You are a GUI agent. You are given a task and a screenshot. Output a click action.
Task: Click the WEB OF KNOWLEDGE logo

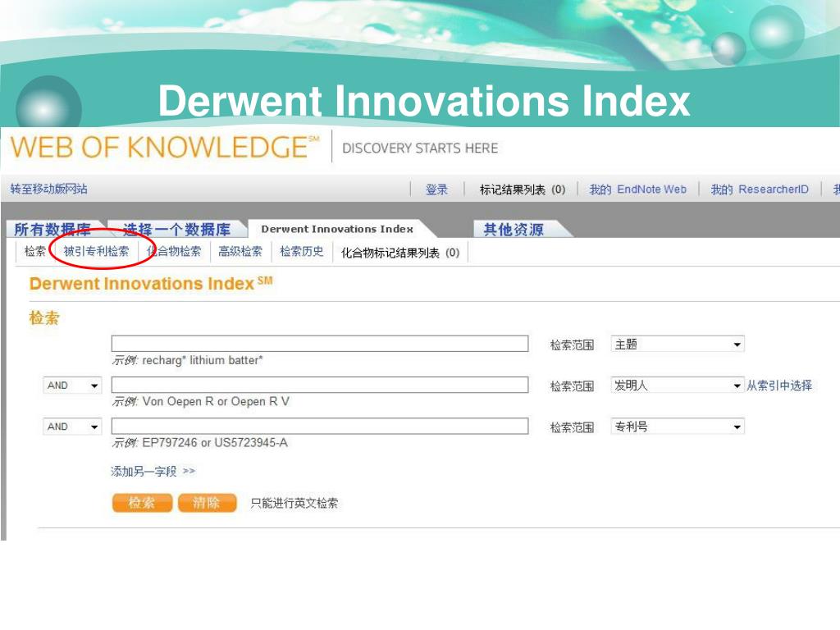[x=164, y=147]
